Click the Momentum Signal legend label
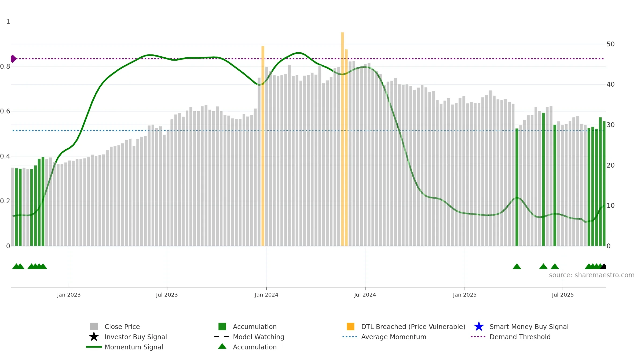 [134, 347]
